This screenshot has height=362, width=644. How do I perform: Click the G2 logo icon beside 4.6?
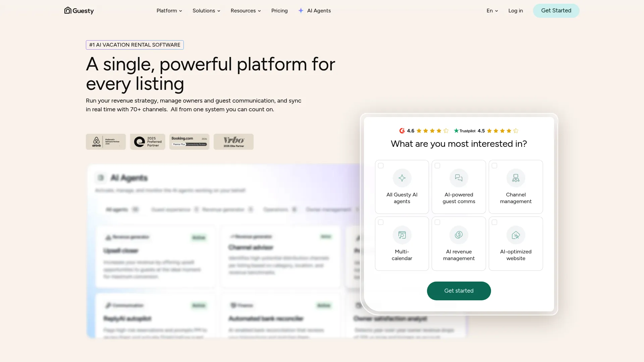point(402,131)
